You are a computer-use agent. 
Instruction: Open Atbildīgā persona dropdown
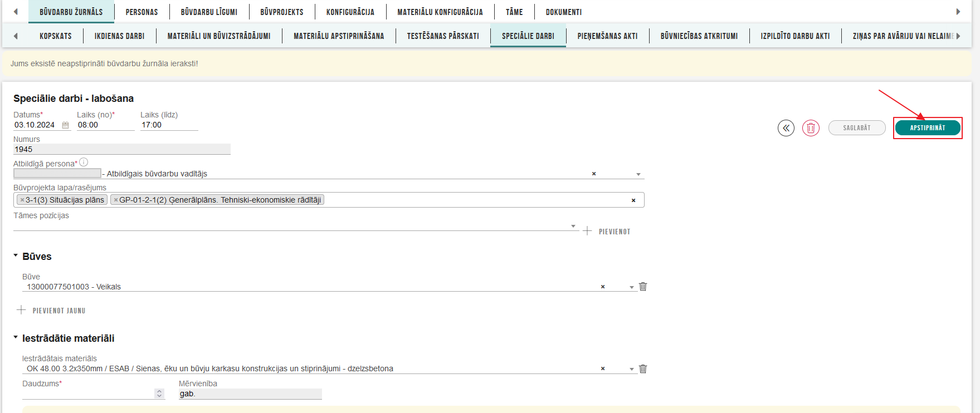point(638,174)
